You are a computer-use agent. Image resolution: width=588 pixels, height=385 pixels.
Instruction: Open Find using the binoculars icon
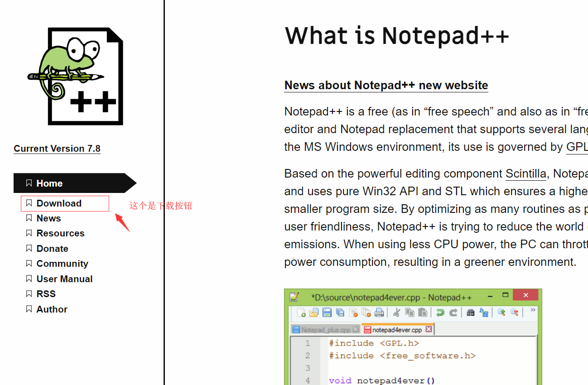click(x=470, y=312)
